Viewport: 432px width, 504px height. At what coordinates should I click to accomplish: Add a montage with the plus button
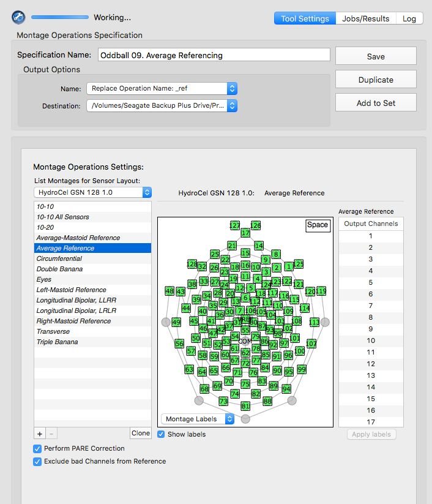click(40, 434)
